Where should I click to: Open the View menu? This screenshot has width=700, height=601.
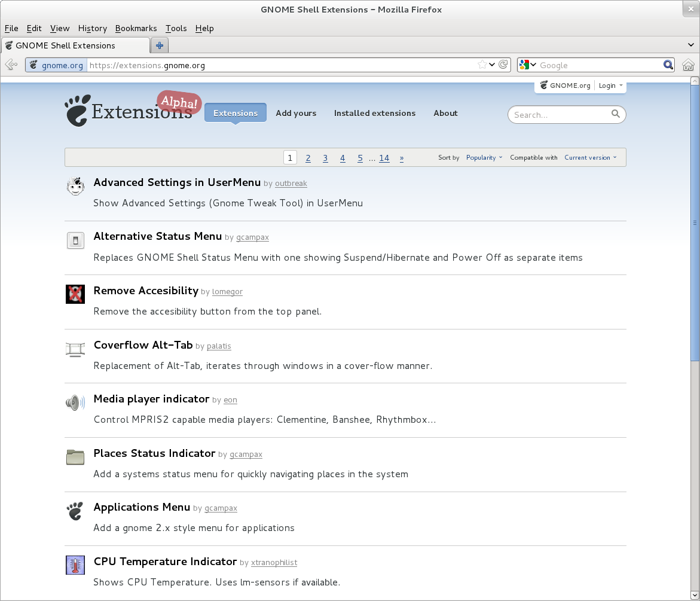point(60,28)
